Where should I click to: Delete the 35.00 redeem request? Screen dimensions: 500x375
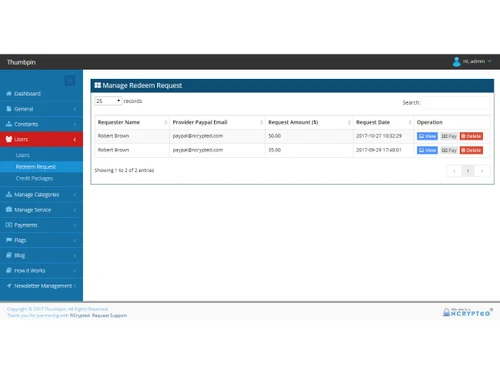[x=471, y=150]
